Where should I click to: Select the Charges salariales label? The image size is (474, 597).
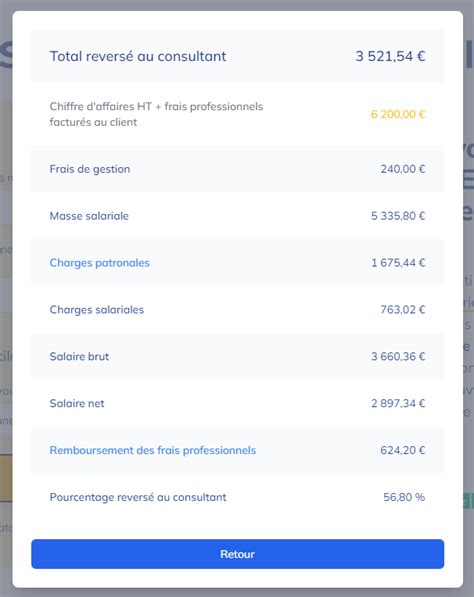tap(97, 310)
